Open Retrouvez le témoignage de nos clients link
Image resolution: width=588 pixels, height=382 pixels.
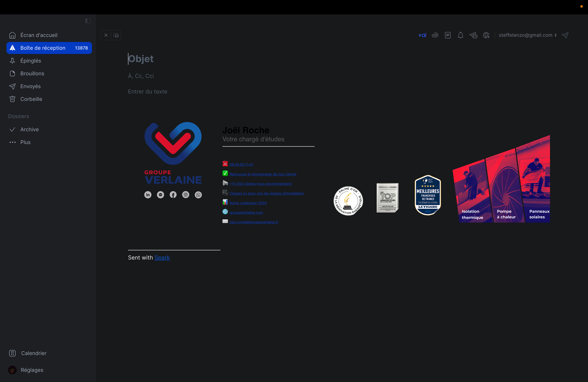(x=263, y=174)
